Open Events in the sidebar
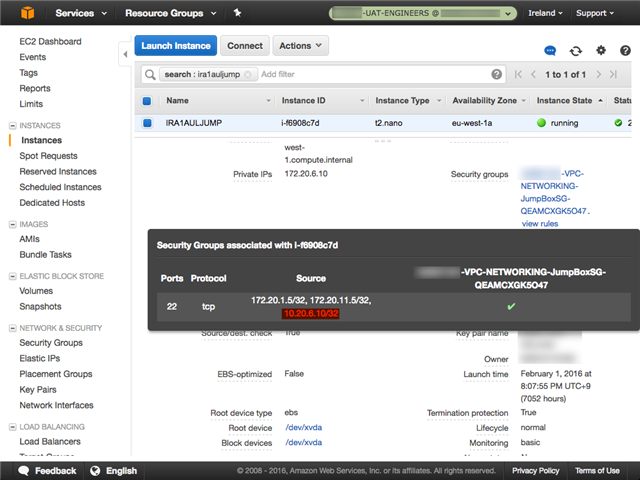The image size is (640, 480). (x=33, y=57)
